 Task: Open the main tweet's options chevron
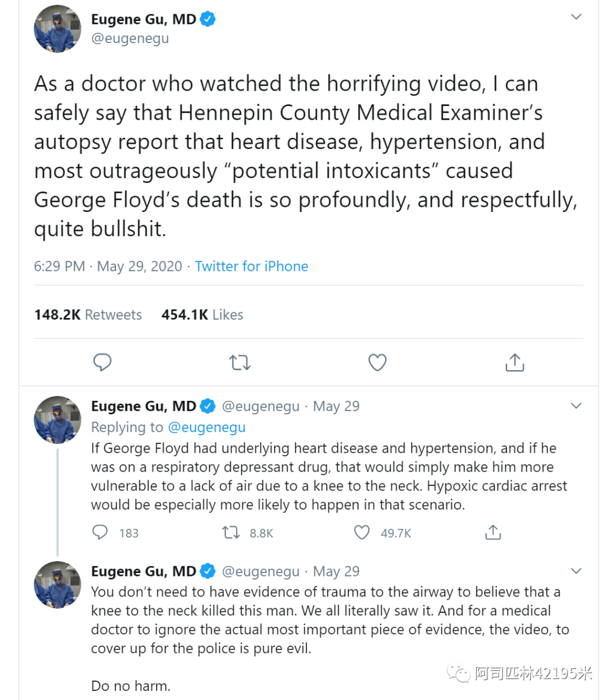tap(576, 17)
